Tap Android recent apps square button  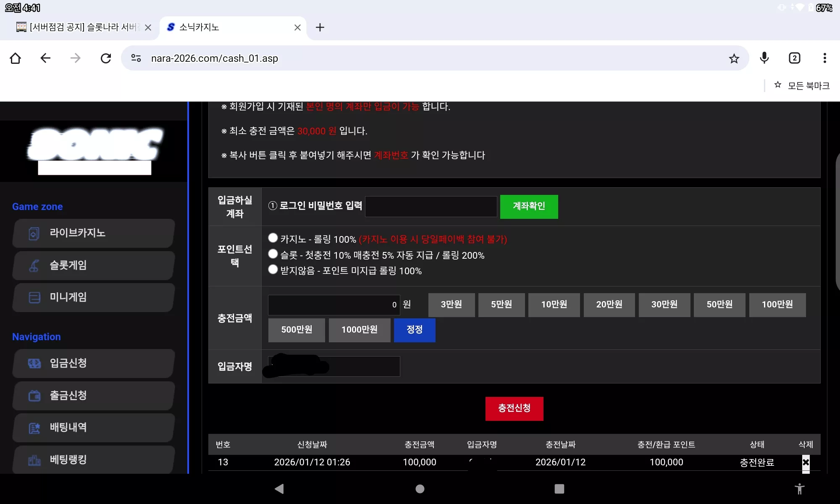click(559, 489)
